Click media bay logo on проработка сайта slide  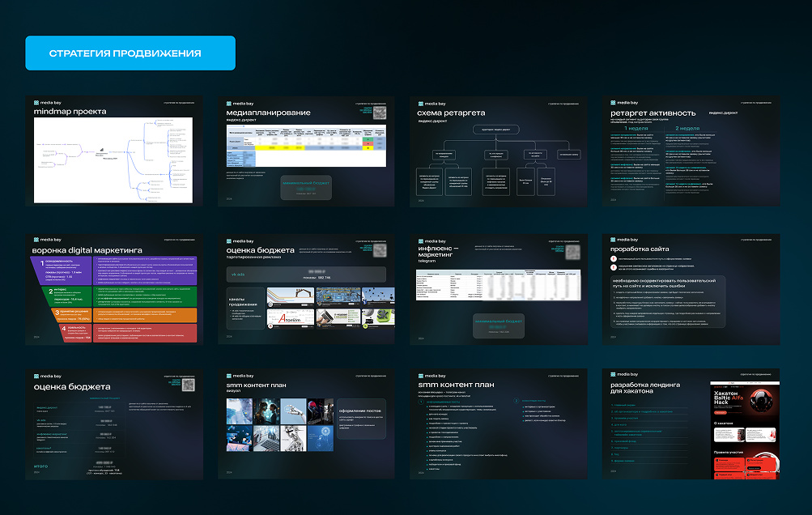(x=624, y=240)
